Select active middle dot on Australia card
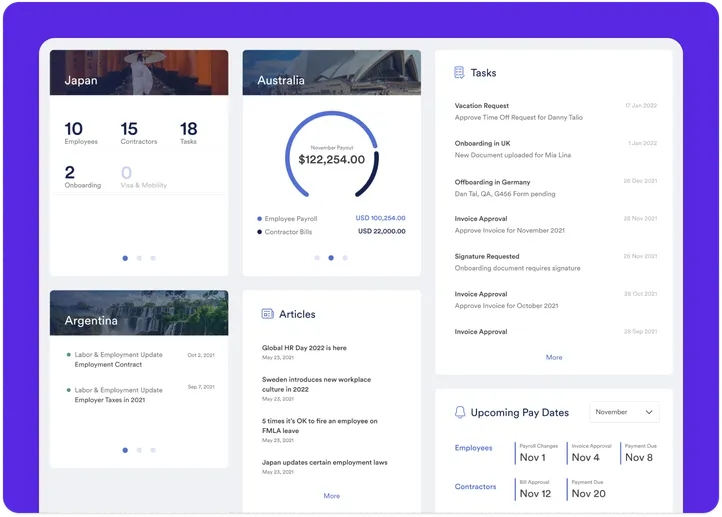 click(x=331, y=258)
